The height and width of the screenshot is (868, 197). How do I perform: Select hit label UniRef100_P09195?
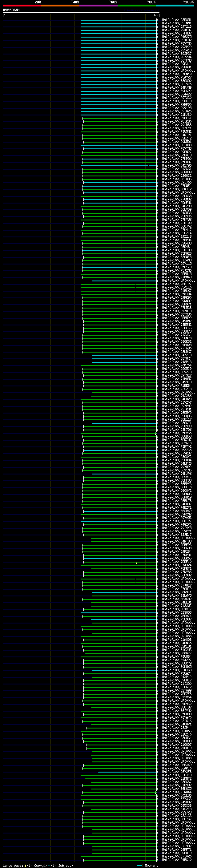point(176,108)
